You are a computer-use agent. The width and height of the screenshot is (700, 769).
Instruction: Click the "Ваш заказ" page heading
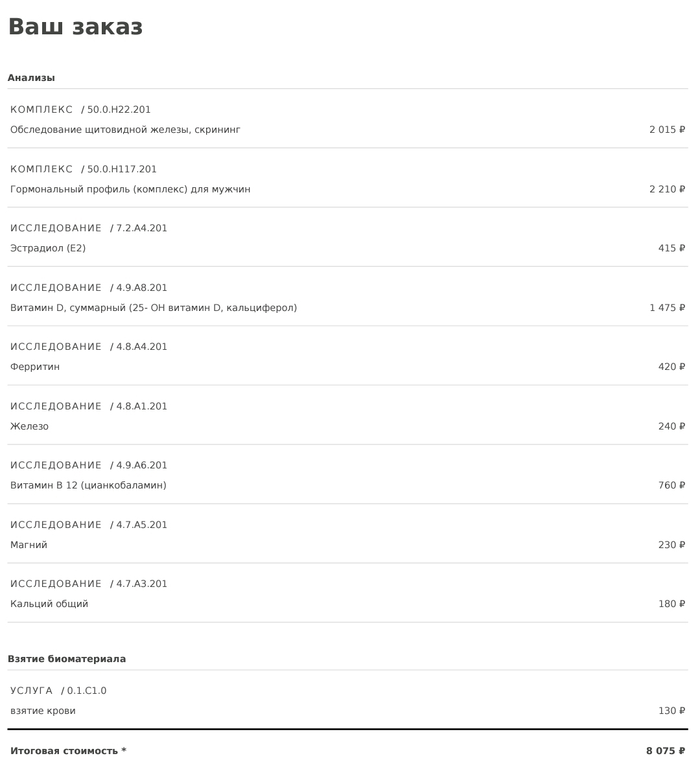(x=75, y=27)
